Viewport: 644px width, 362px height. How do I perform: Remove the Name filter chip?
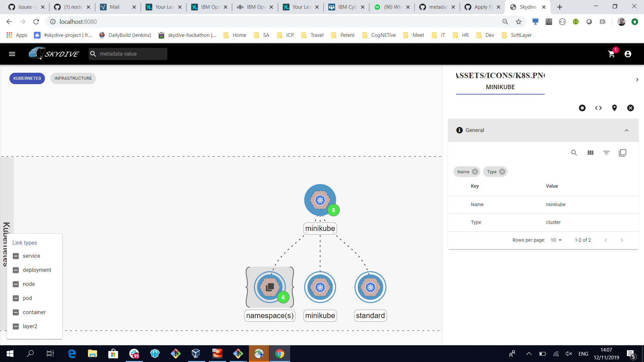[475, 172]
